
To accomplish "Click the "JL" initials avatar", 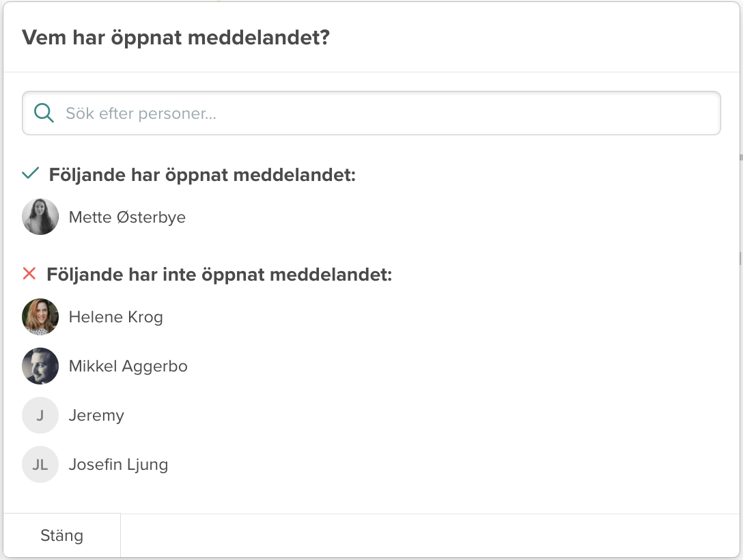I will (40, 464).
